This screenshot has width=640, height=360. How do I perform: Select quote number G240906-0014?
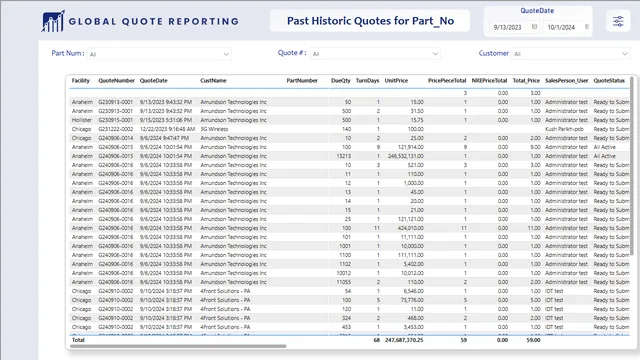116,138
